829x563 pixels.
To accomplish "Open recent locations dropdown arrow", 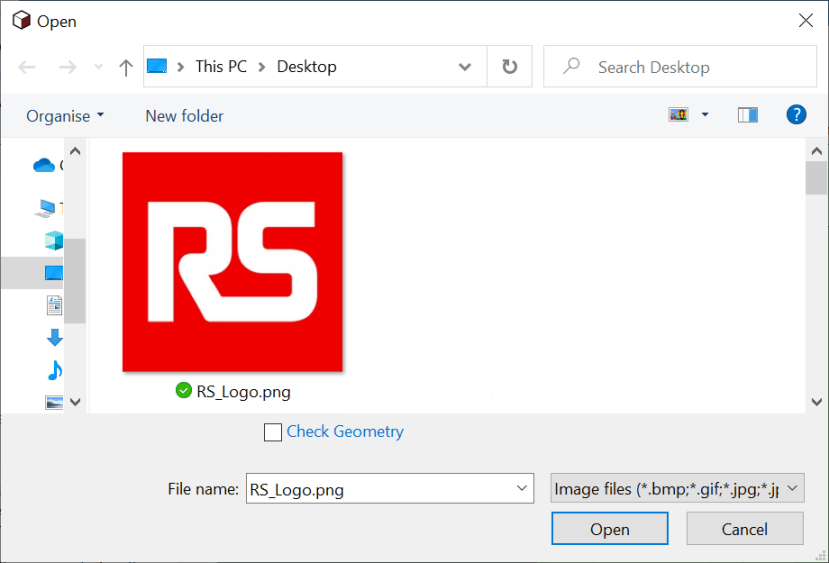I will (98, 67).
